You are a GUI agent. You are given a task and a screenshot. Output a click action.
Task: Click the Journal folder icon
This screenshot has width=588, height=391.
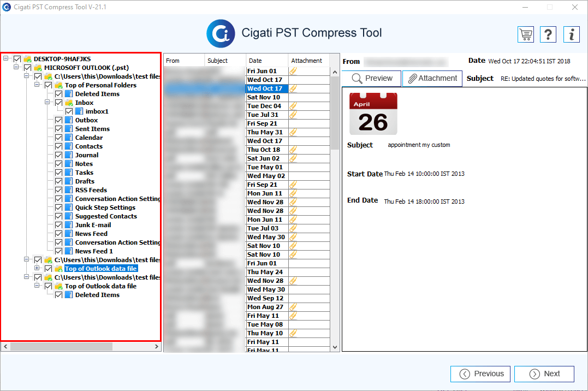pos(69,155)
